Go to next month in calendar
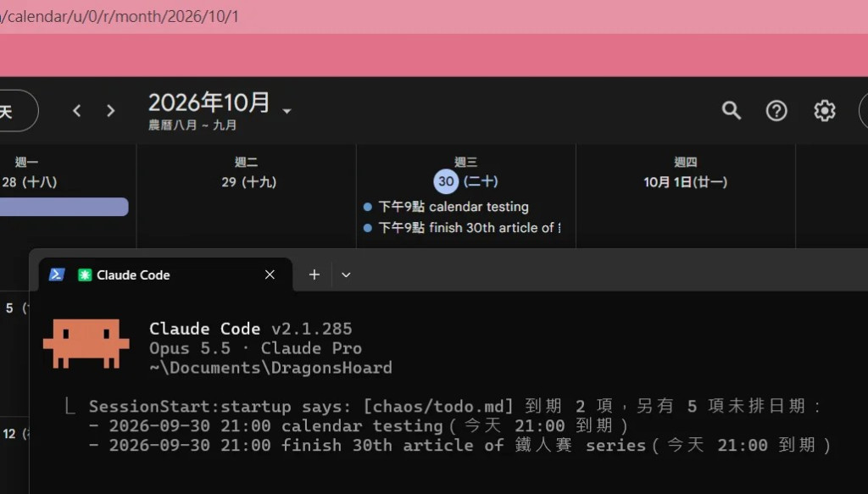868x494 pixels. pyautogui.click(x=111, y=111)
